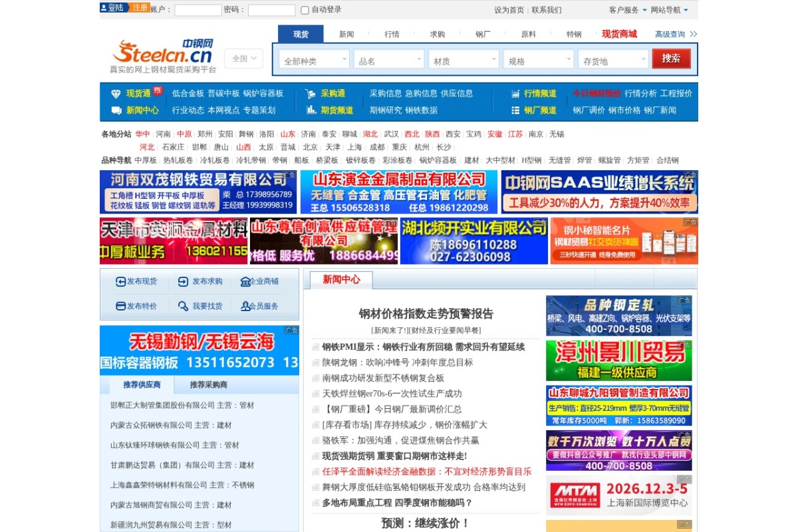Viewport: 798px width, 532px height.
Task: Open 预测：继续涨价！ headline
Action: [426, 523]
